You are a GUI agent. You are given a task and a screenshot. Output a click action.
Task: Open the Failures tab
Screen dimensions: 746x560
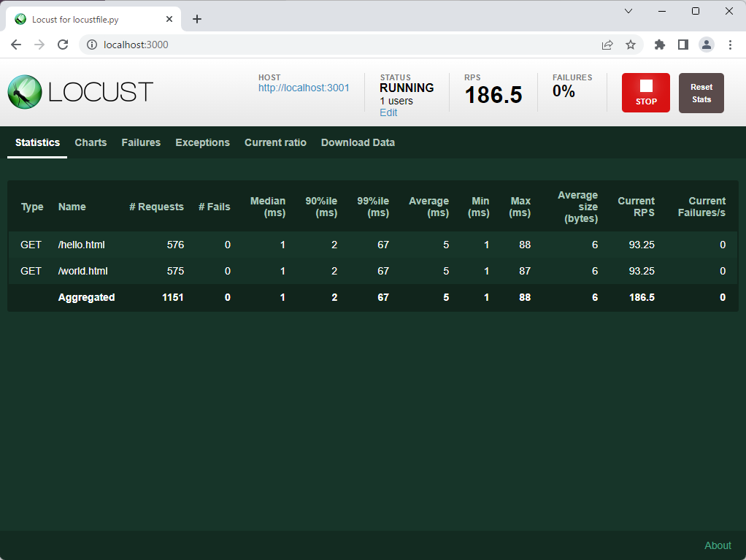[x=141, y=142]
